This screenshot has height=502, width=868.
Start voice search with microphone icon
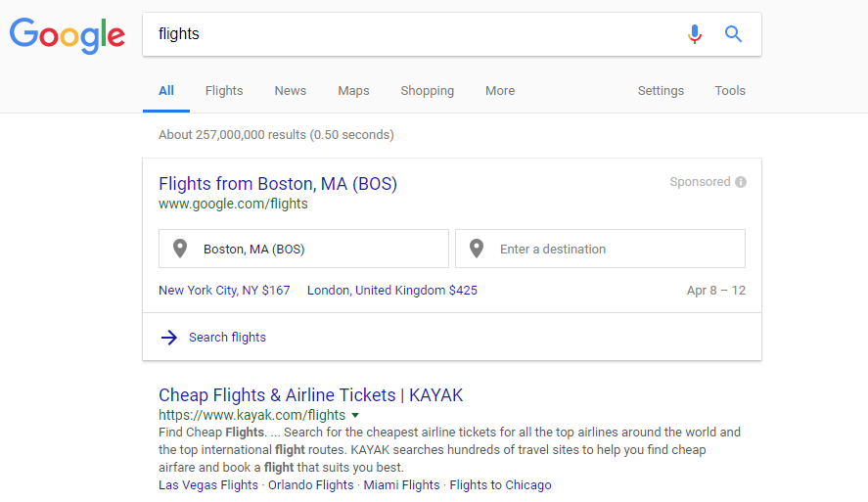[694, 34]
